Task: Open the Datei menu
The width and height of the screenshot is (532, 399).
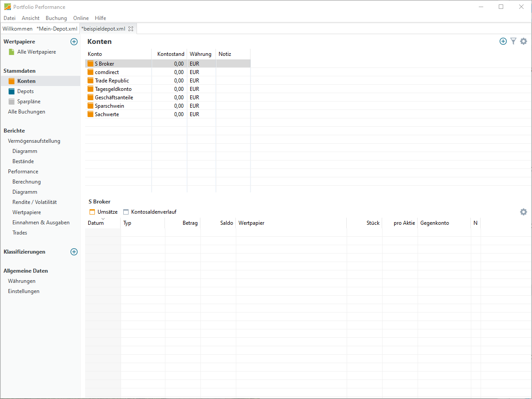Action: (9, 18)
